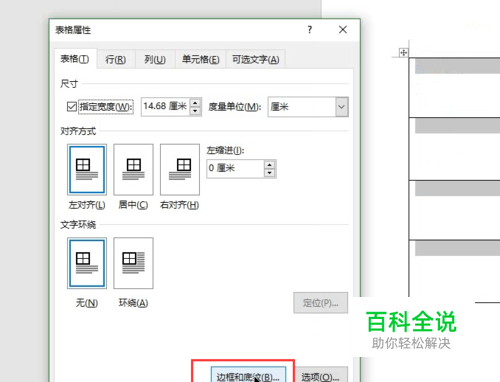Screen dimensions: 500x382
Task: Select the left alignment (左对齐) icon
Action: pos(87,170)
